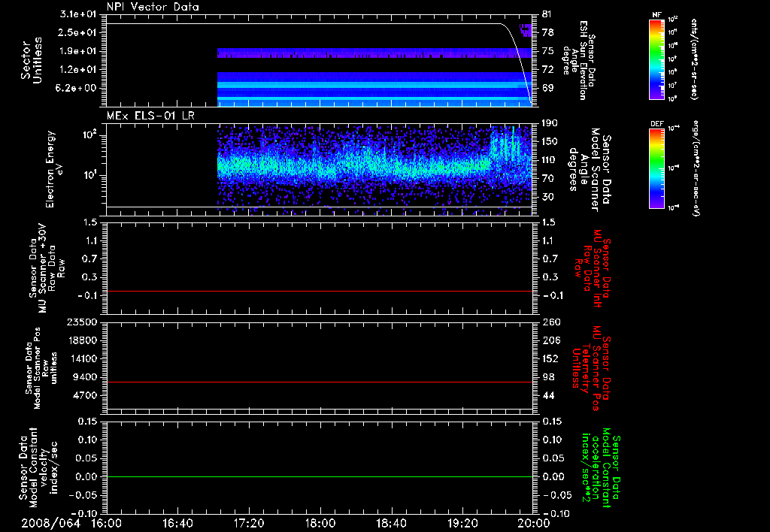Click the '1.2e+01' Sector axis value
770x532 pixels.
[x=78, y=70]
